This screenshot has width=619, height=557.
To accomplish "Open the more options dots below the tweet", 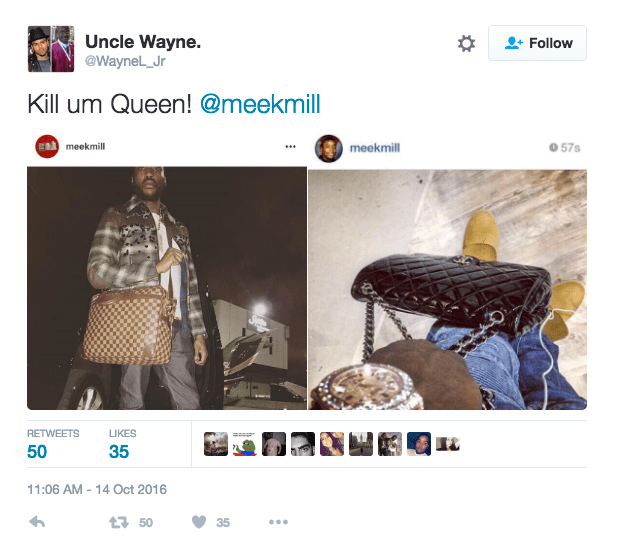I will pyautogui.click(x=278, y=522).
